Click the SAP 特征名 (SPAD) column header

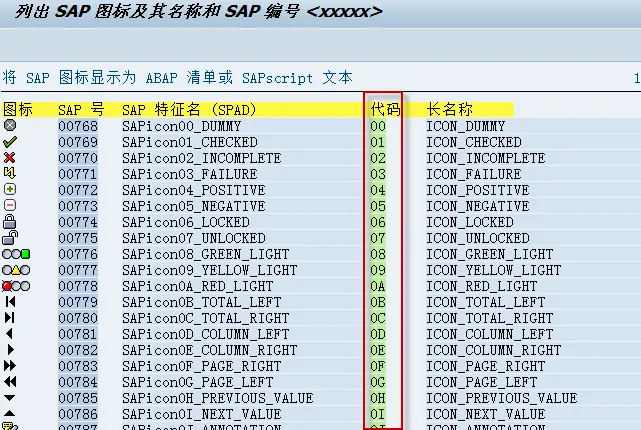189,110
